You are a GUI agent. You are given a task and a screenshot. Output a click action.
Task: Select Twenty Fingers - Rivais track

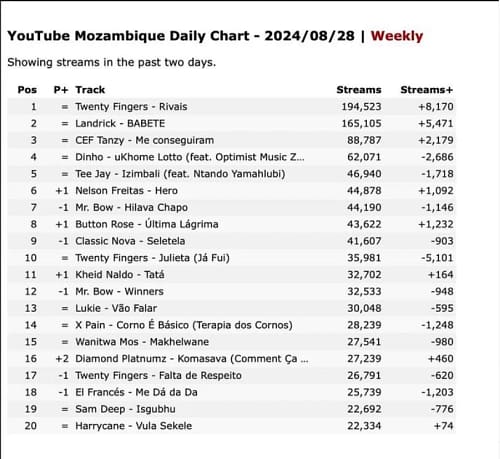[131, 107]
